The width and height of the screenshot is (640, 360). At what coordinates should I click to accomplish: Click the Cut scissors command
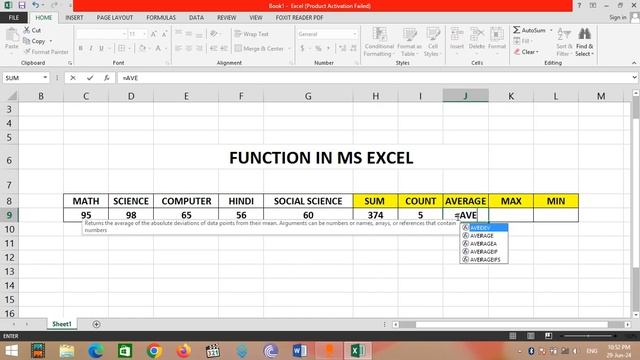click(32, 30)
